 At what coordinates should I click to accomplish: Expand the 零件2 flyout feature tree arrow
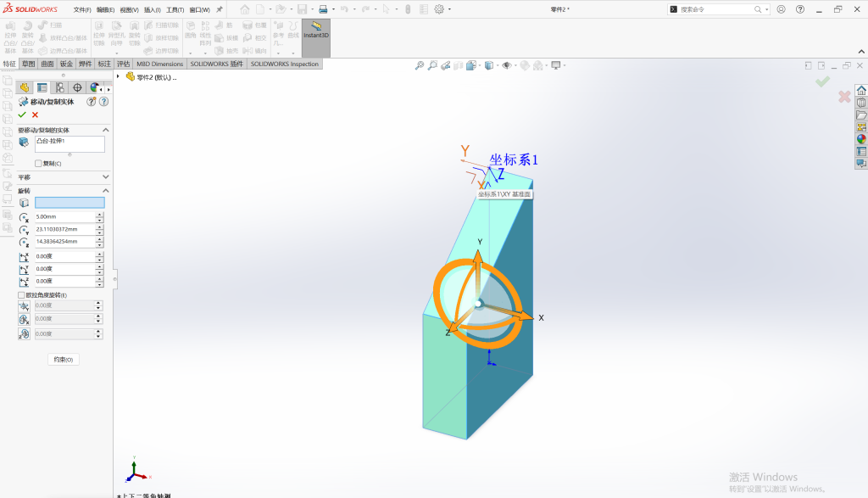coord(118,76)
